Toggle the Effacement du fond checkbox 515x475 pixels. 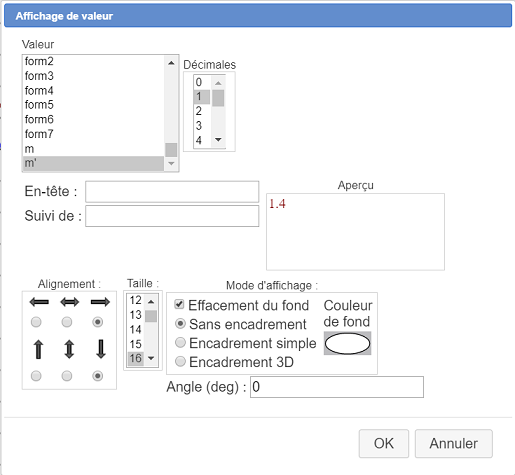point(179,304)
